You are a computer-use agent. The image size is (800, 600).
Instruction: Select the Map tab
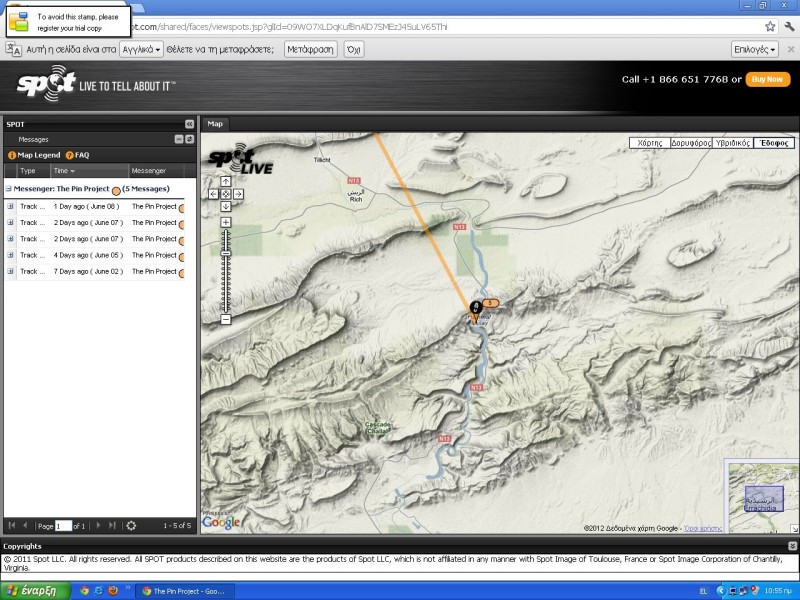click(x=215, y=124)
